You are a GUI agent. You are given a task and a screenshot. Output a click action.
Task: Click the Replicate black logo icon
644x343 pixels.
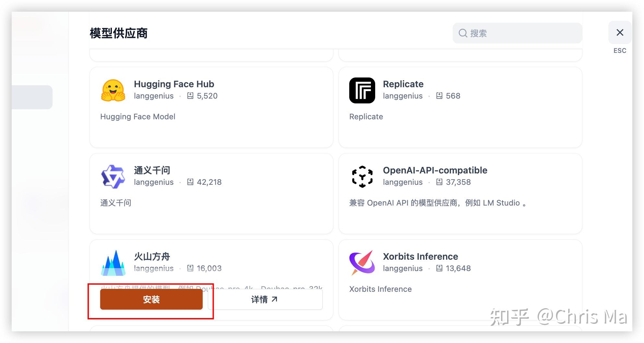coord(362,90)
